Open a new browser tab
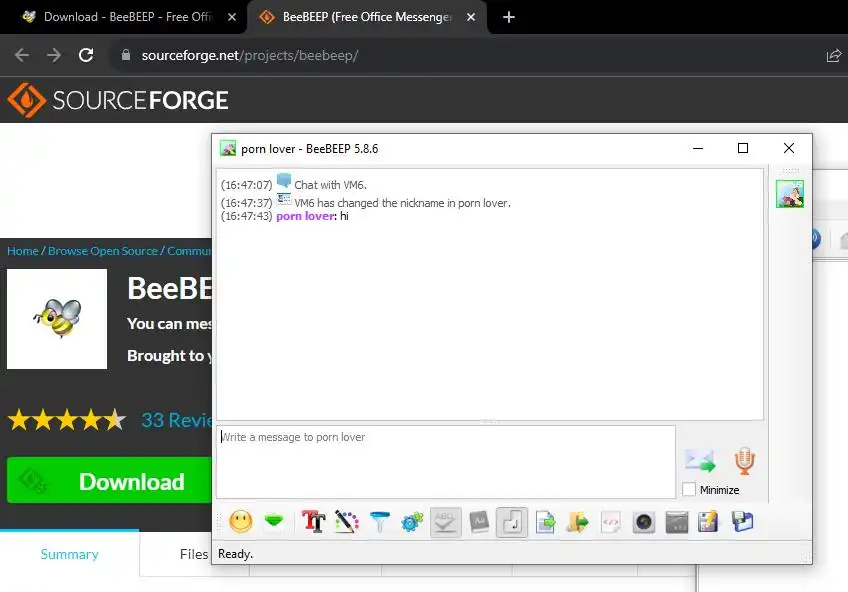 click(508, 17)
